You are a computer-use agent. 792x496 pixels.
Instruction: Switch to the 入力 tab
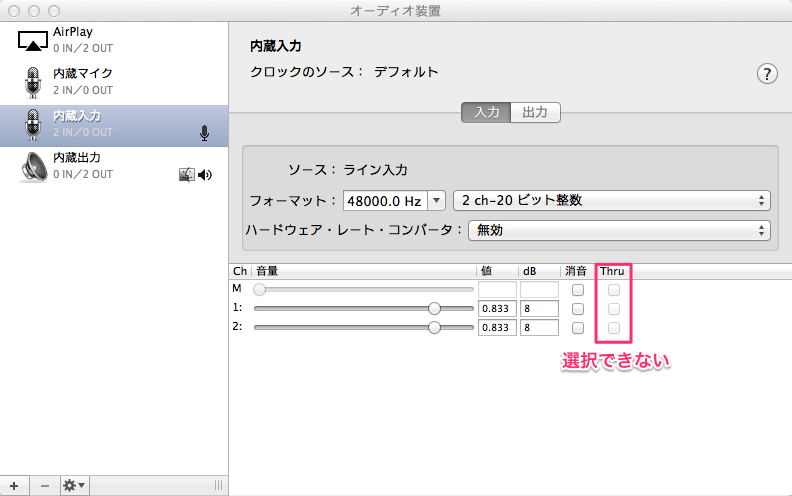(486, 112)
